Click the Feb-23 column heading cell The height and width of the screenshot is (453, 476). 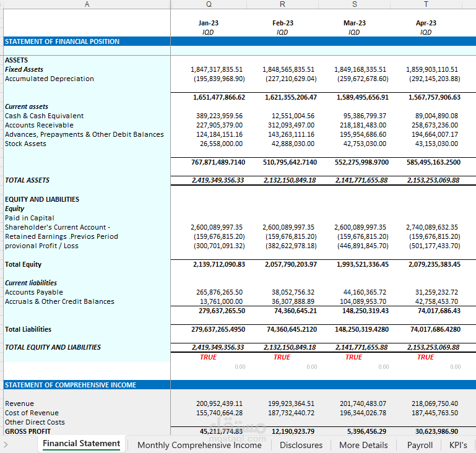(x=283, y=23)
